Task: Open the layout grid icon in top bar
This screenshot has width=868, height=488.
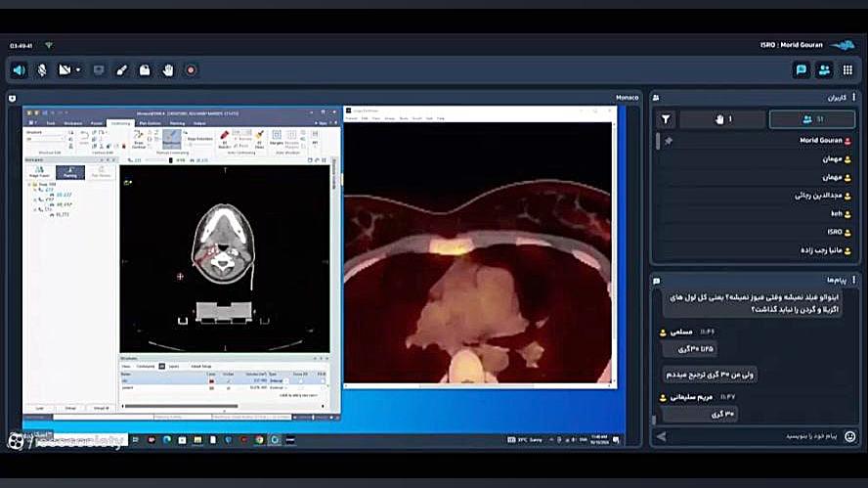Action: coord(847,70)
